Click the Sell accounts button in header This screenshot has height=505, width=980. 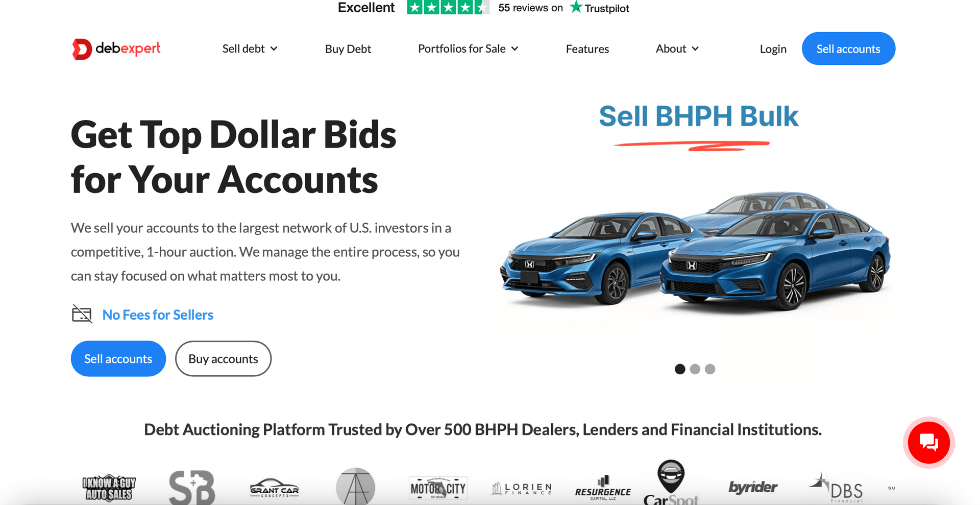[x=848, y=49]
